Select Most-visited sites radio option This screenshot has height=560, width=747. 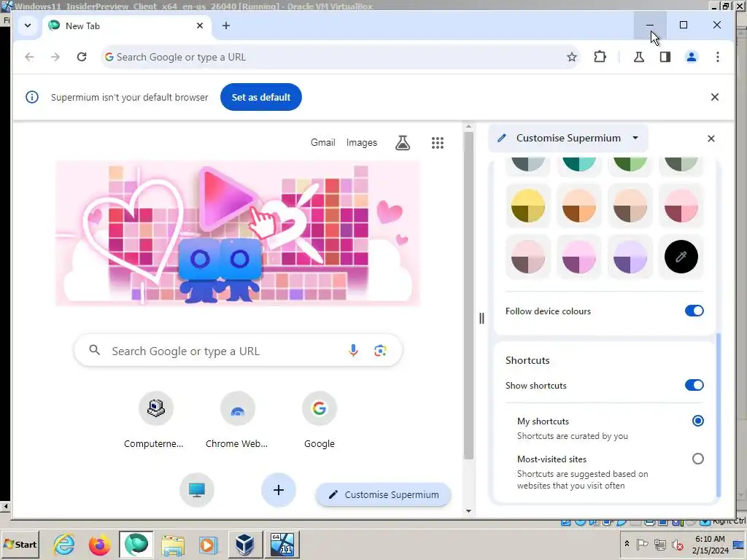pyautogui.click(x=697, y=459)
